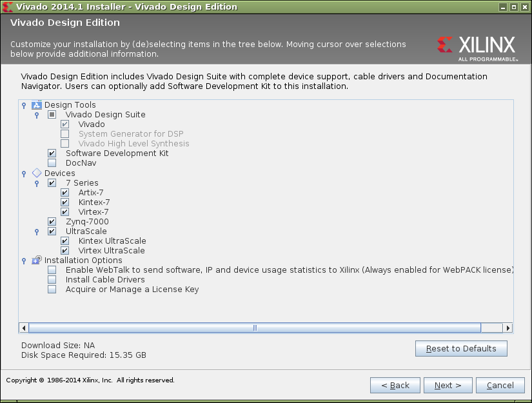
Task: Uncheck the Artix-7 checkbox
Action: click(x=64, y=193)
